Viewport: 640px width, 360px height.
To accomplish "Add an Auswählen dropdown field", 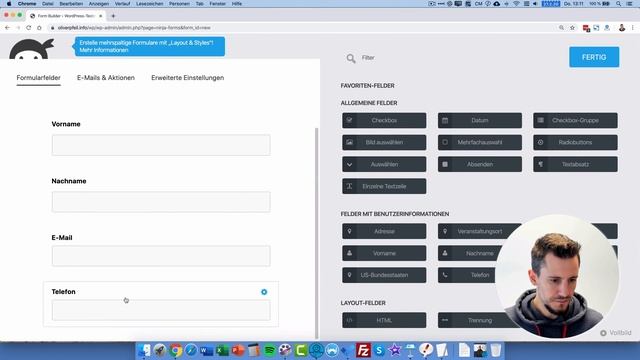I will coord(384,164).
